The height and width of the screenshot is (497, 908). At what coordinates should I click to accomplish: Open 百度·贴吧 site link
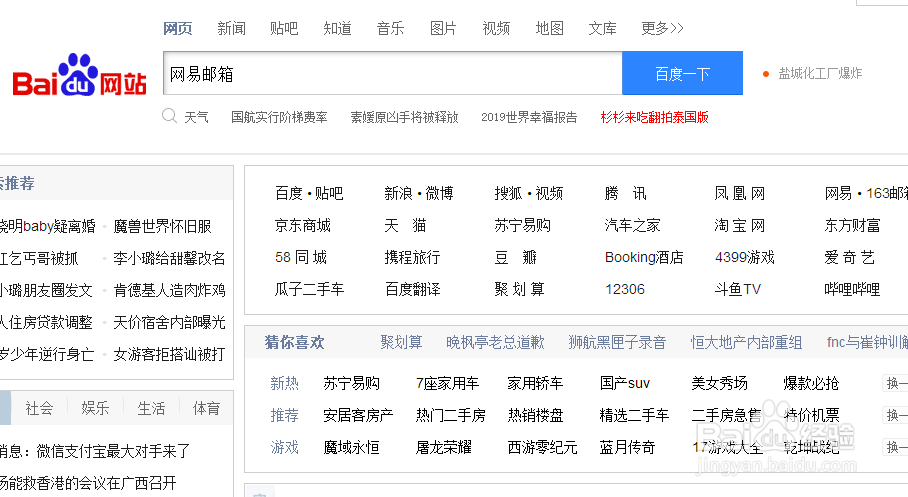click(309, 193)
